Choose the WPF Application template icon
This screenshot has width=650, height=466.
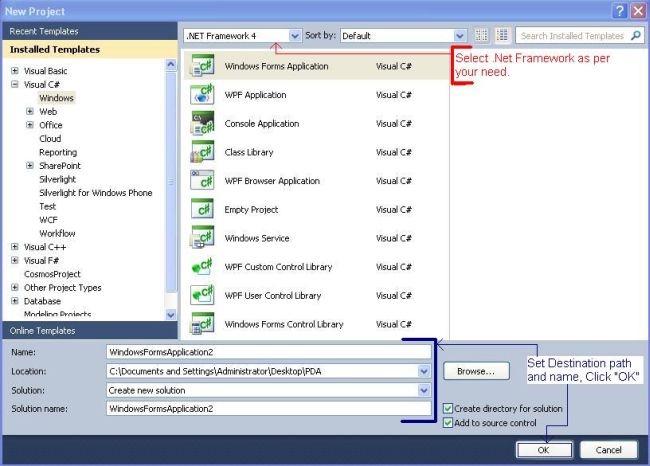tap(202, 95)
